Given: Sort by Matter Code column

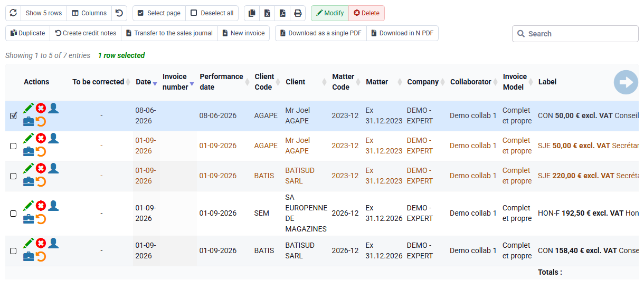Looking at the screenshot, I should [x=346, y=82].
